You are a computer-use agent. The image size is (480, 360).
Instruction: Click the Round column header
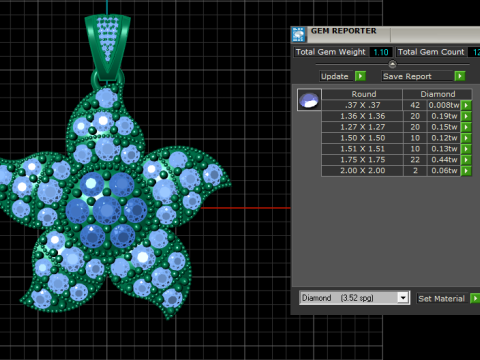pyautogui.click(x=362, y=94)
